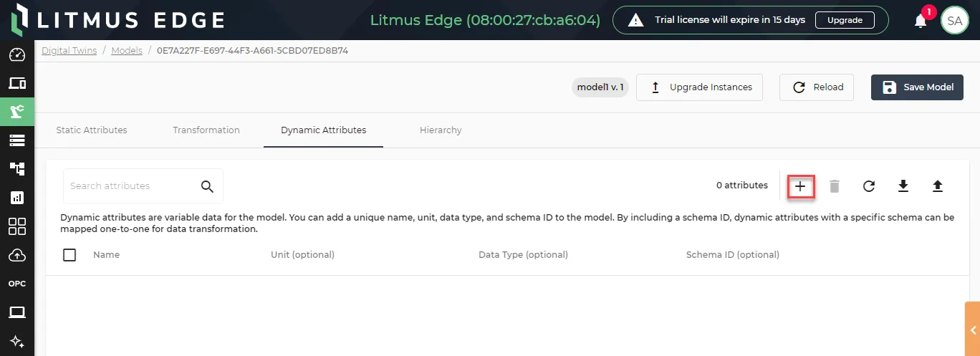
Task: Open the Dashboard gauge icon in sidebar
Action: point(17,55)
